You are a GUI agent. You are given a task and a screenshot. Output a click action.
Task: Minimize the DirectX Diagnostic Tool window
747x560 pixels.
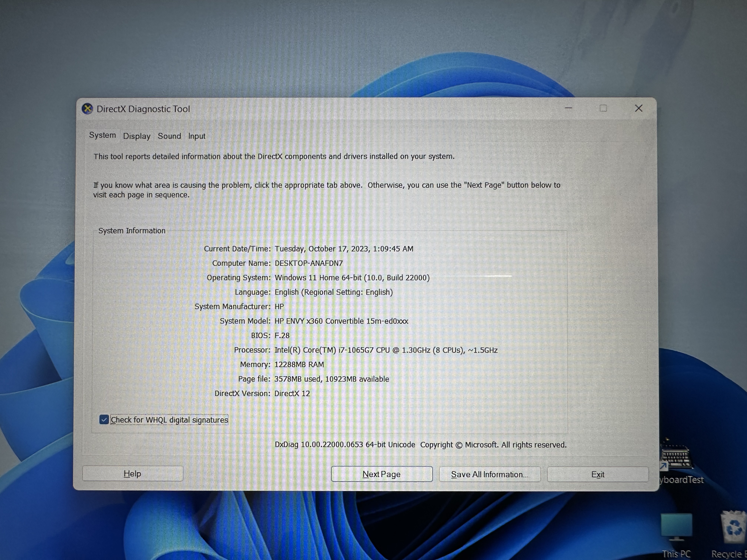tap(569, 108)
